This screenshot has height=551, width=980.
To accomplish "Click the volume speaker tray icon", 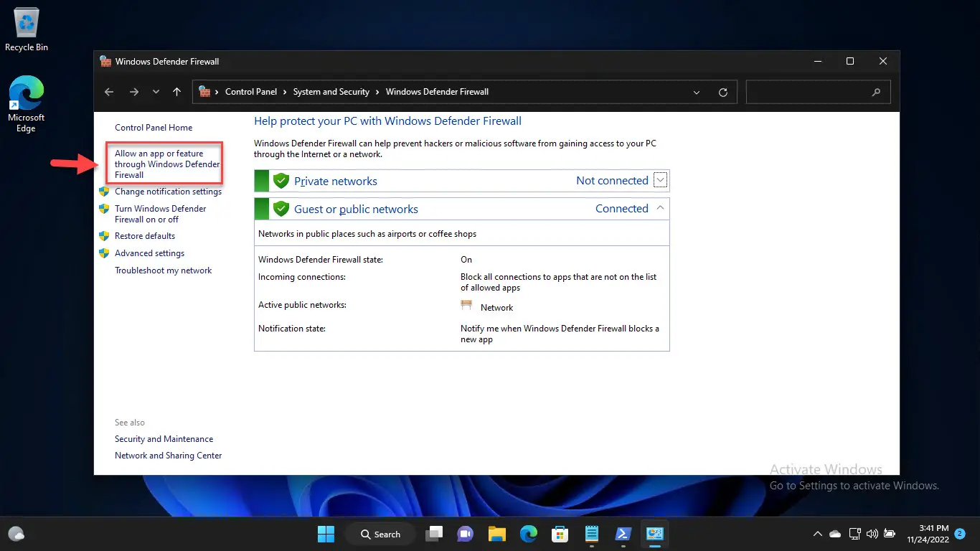I will (x=872, y=534).
